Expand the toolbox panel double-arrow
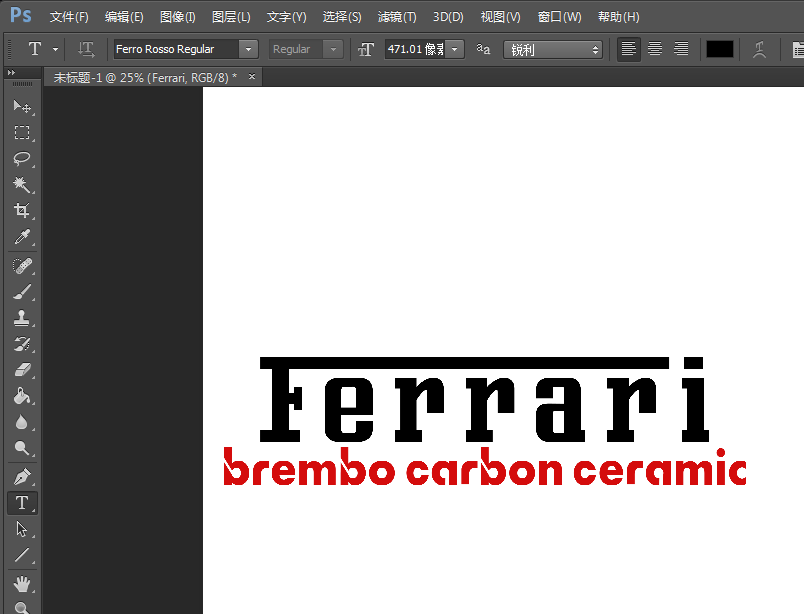The height and width of the screenshot is (614, 804). point(11,73)
